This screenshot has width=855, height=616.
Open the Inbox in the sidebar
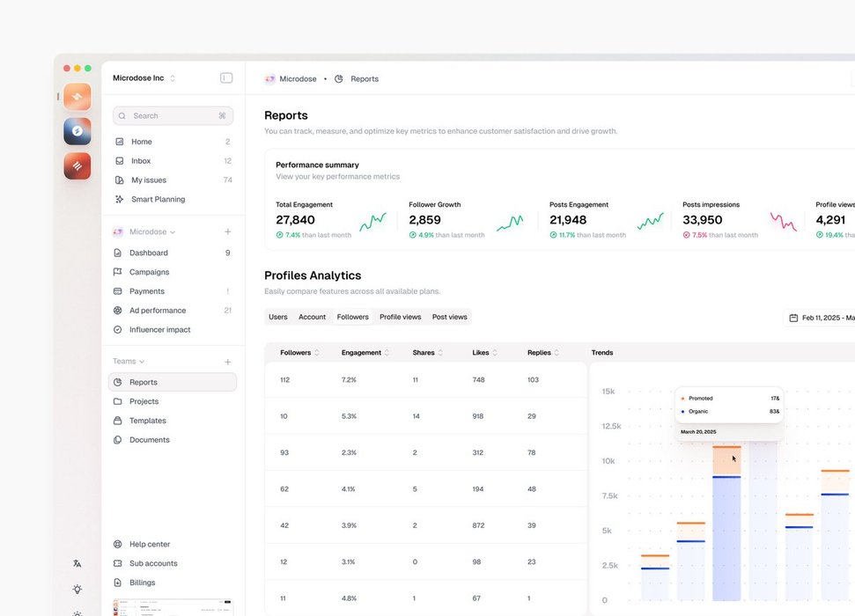(141, 161)
